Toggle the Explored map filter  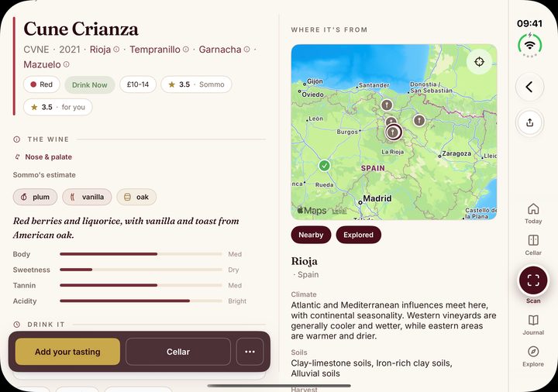click(358, 235)
